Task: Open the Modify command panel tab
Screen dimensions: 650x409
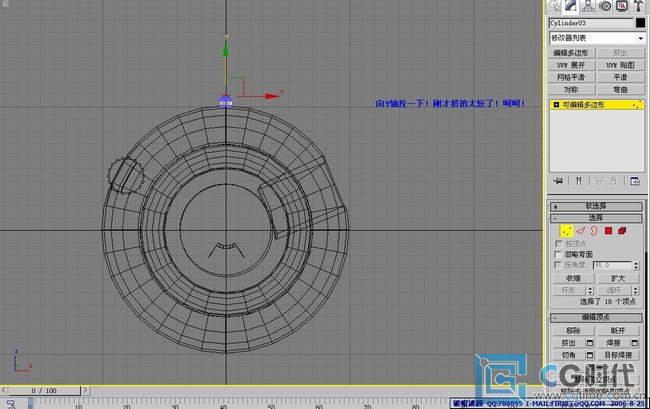Action: coord(571,6)
